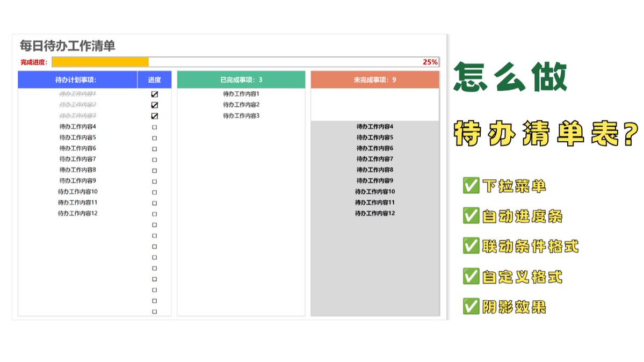The width and height of the screenshot is (644, 362).
Task: Select 待办工作内容5 in the plan list
Action: point(78,137)
